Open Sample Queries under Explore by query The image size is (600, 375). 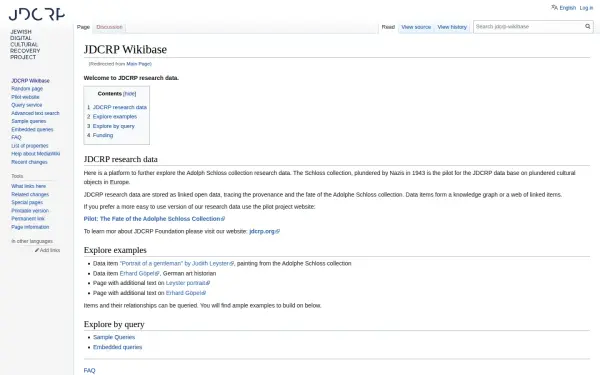(114, 338)
